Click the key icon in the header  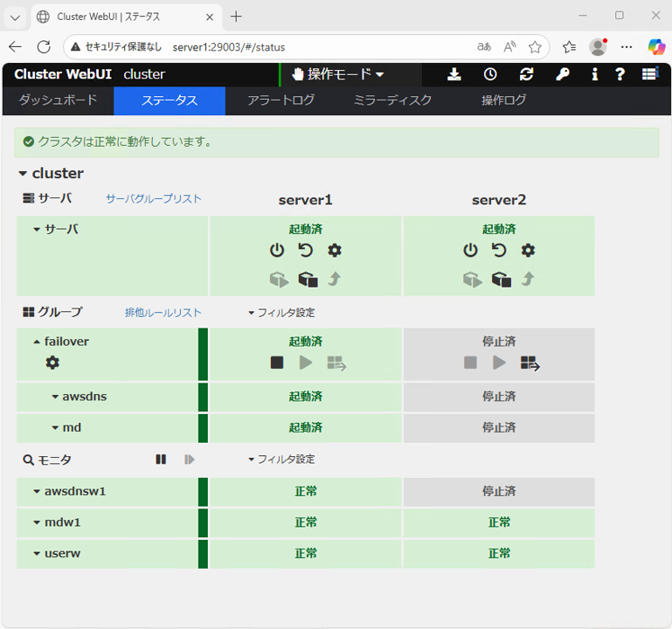(563, 74)
